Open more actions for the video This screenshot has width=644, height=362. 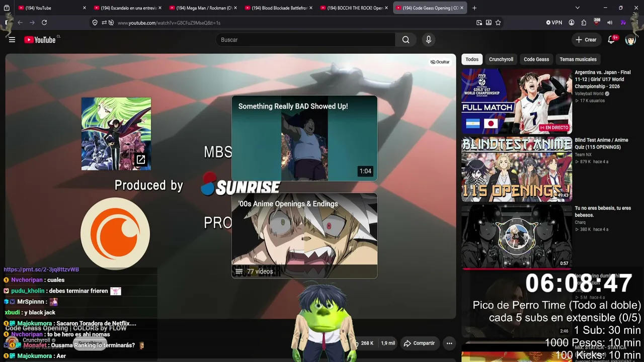[x=449, y=343]
